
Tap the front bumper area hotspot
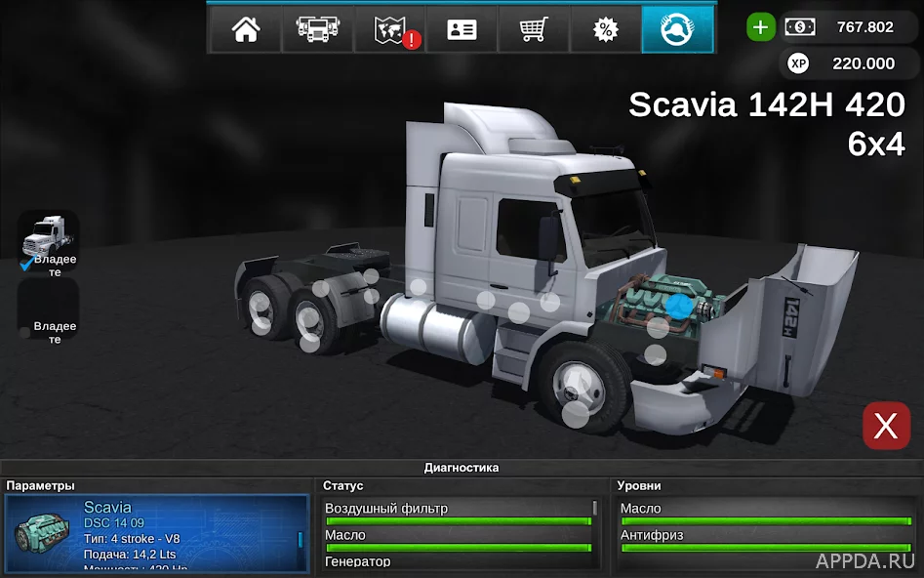[655, 355]
